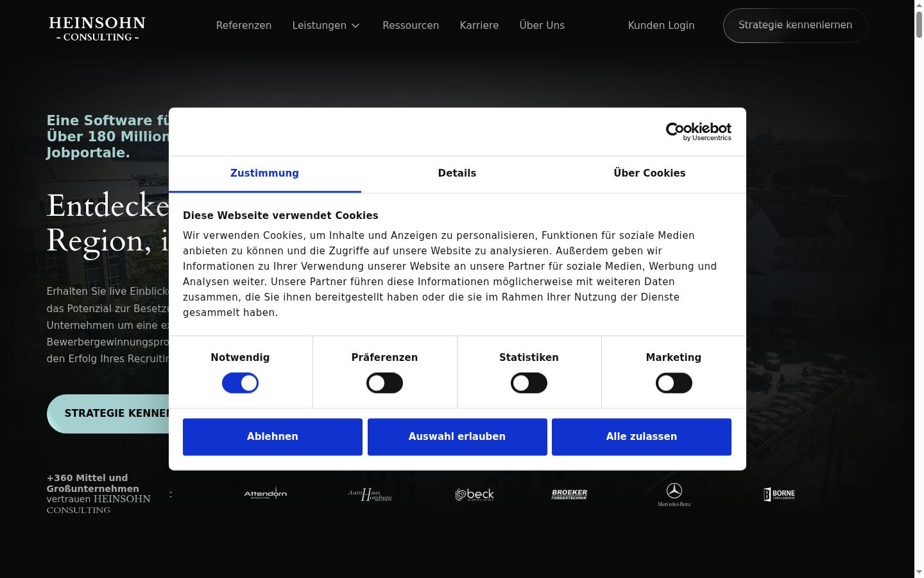This screenshot has width=924, height=578.
Task: Click the Mercedes-Benz star logo
Action: [674, 495]
